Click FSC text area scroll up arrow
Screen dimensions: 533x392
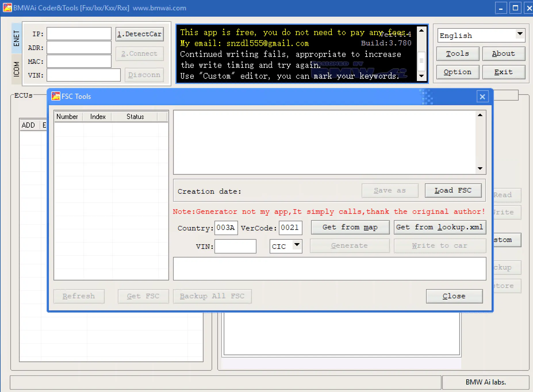[x=480, y=115]
